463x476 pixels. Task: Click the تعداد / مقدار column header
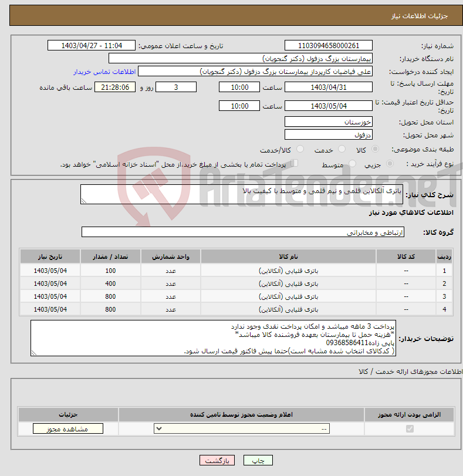point(110,256)
